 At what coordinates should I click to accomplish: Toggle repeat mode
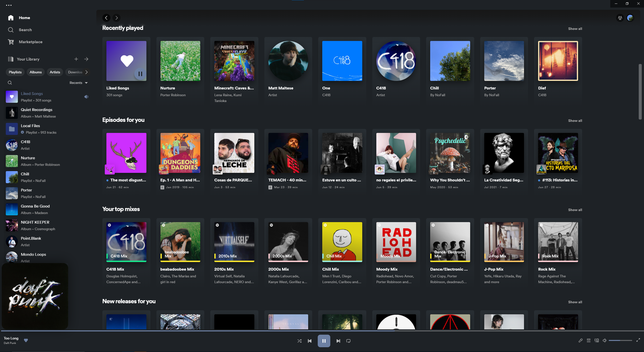348,341
